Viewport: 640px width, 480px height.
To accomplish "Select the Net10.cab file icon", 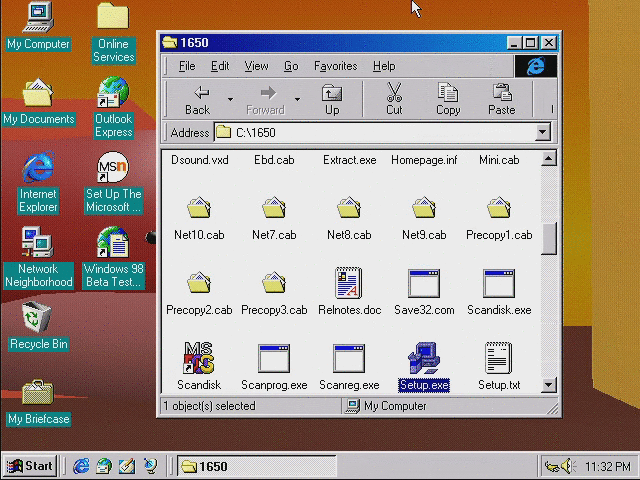I will pyautogui.click(x=199, y=207).
